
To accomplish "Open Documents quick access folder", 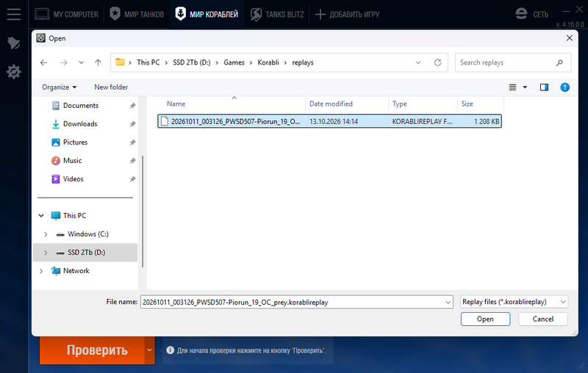I will (x=81, y=106).
